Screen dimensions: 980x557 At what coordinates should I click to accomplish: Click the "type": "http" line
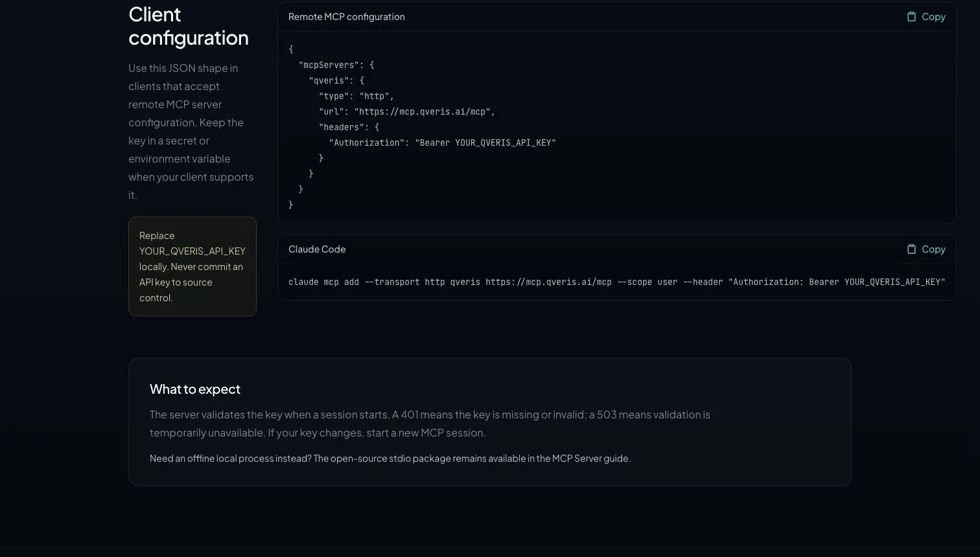click(356, 96)
